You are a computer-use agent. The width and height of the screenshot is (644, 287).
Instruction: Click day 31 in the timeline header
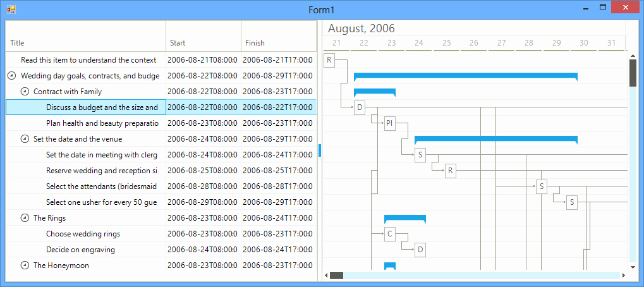tap(611, 43)
